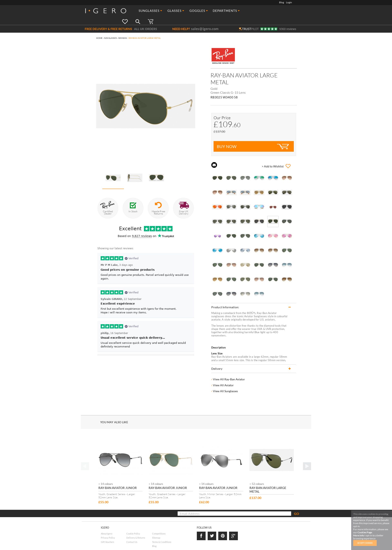
Task: Click the email envelope share icon
Action: tap(214, 165)
